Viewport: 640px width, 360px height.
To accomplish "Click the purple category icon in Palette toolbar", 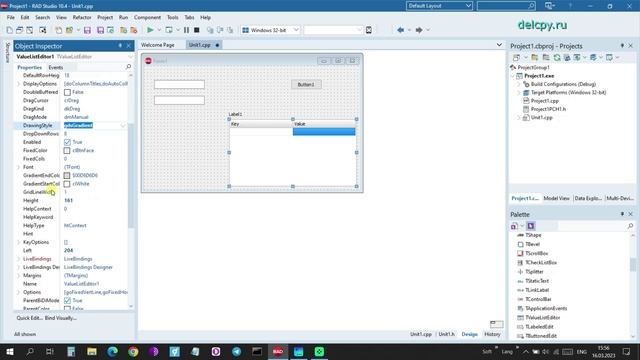I will pos(531,226).
